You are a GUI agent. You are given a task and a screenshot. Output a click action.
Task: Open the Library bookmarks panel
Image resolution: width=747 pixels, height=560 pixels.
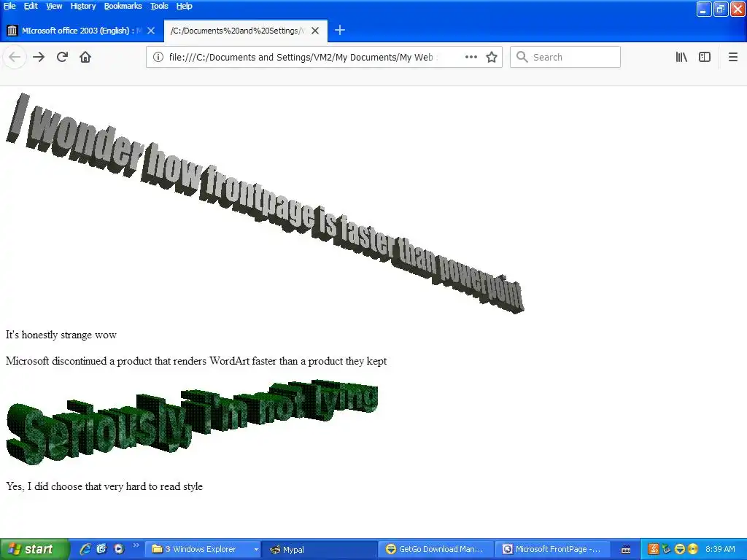click(681, 57)
